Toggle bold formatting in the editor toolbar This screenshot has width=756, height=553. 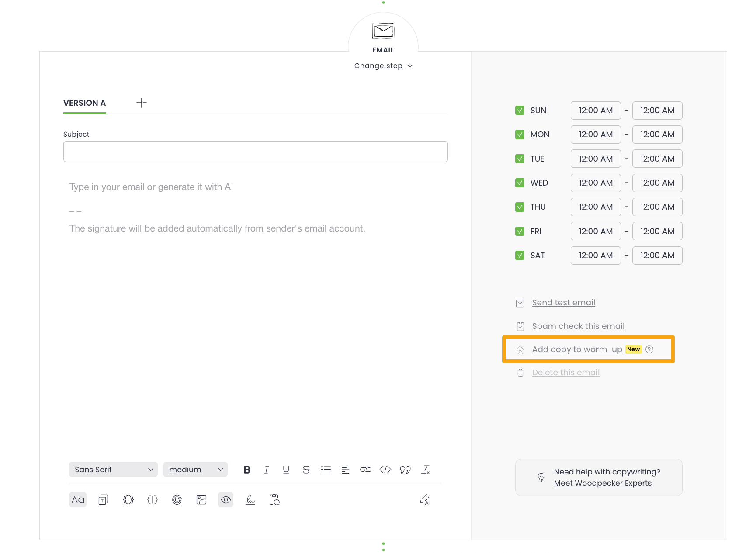coord(247,470)
